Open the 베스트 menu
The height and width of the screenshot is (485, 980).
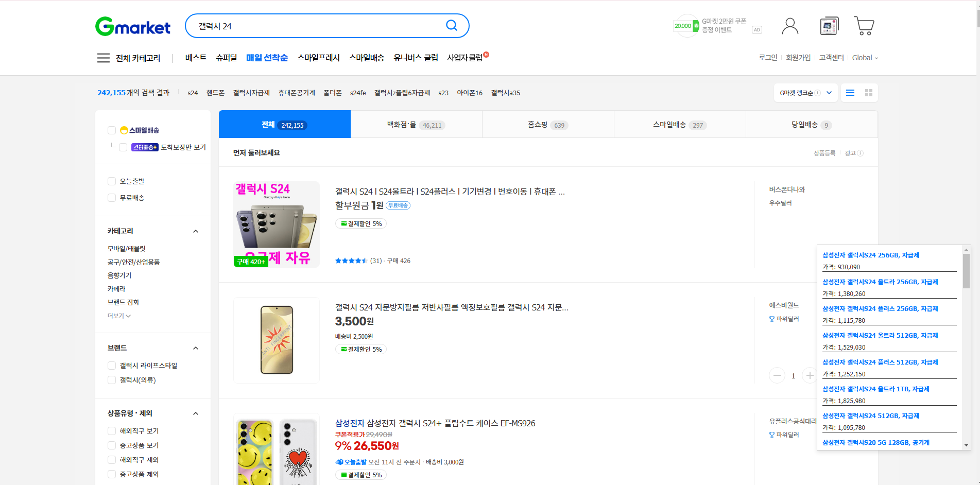[x=196, y=58]
